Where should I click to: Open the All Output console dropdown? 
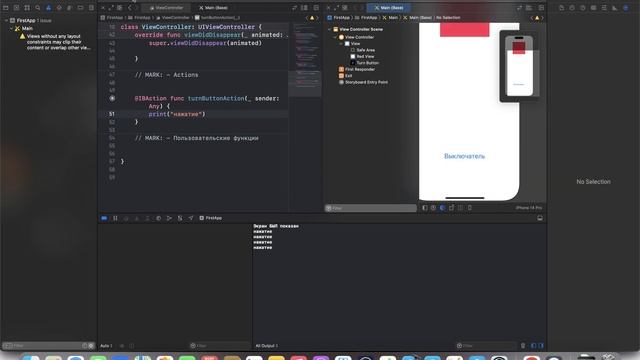coord(267,346)
